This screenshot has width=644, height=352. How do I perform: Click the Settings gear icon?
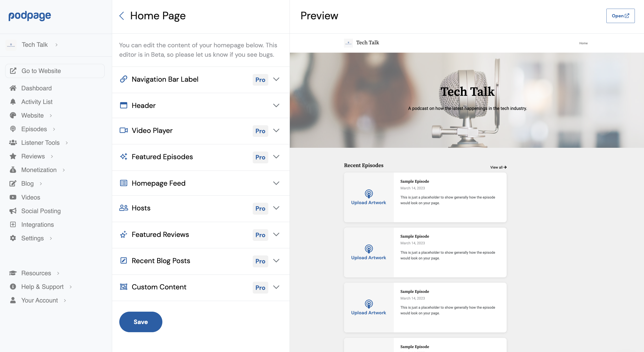point(13,238)
